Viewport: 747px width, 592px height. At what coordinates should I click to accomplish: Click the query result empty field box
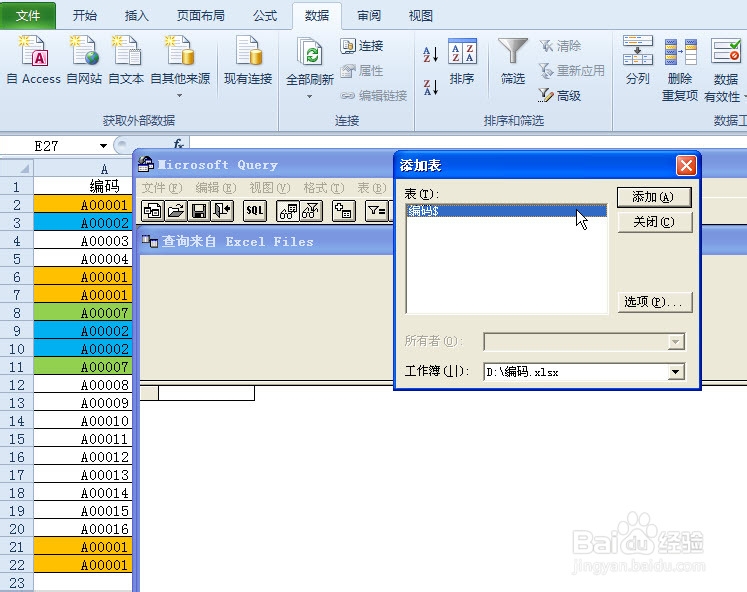coord(206,393)
